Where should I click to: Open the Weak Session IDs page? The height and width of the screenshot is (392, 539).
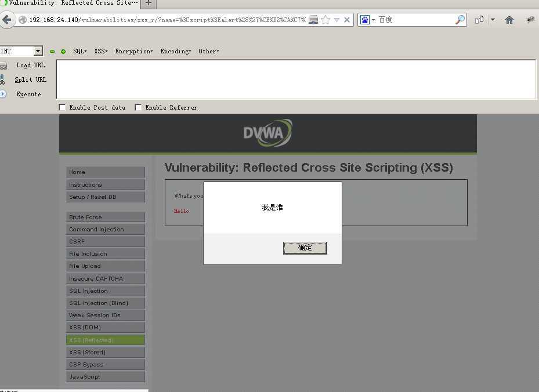click(x=105, y=315)
